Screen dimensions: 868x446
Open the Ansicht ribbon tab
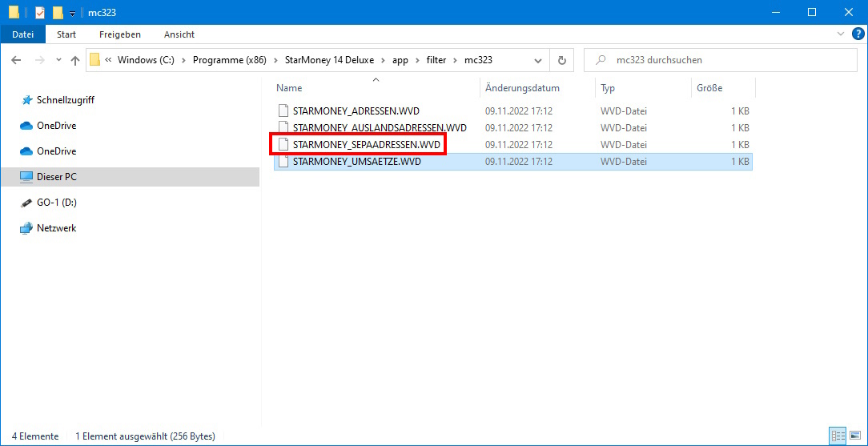[x=179, y=34]
